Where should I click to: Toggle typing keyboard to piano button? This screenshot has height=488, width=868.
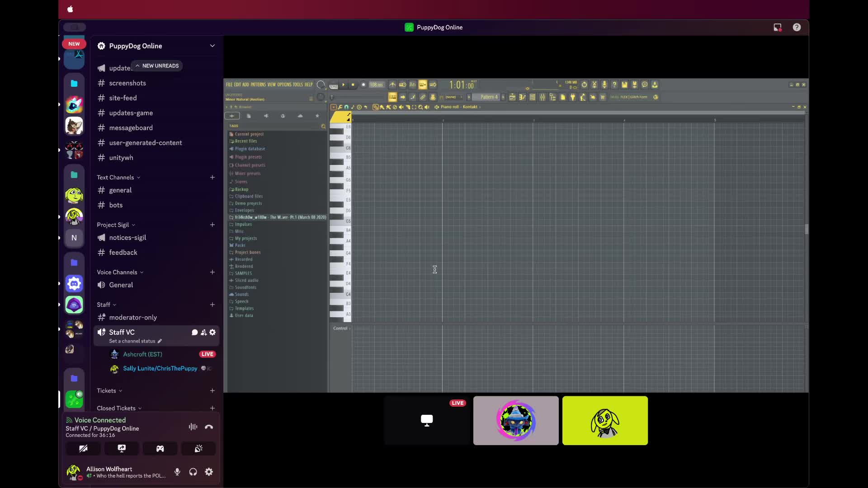click(392, 97)
